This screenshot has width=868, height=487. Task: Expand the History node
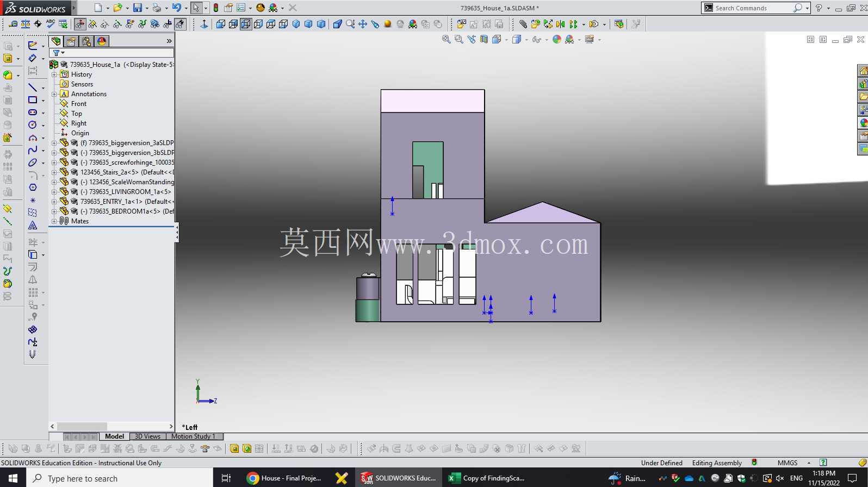coord(54,74)
